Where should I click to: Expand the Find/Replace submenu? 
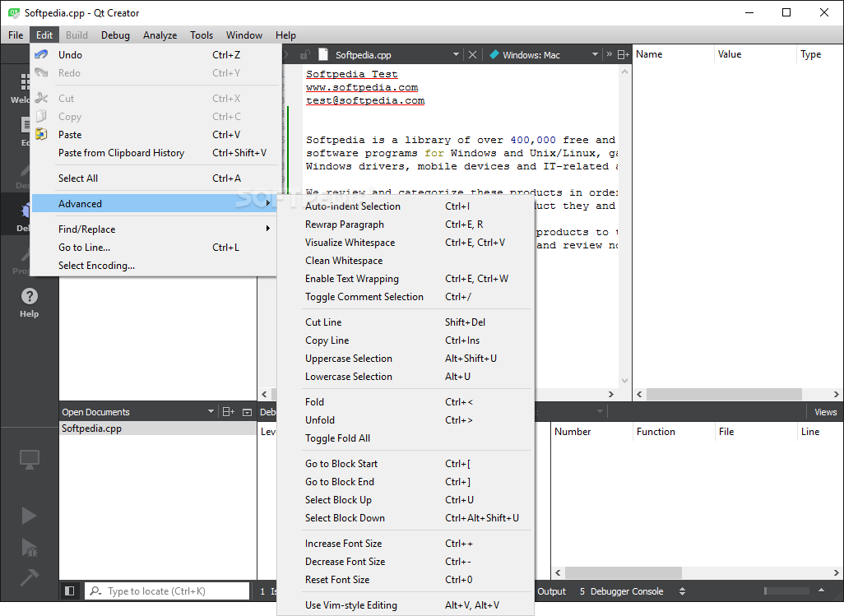point(153,229)
